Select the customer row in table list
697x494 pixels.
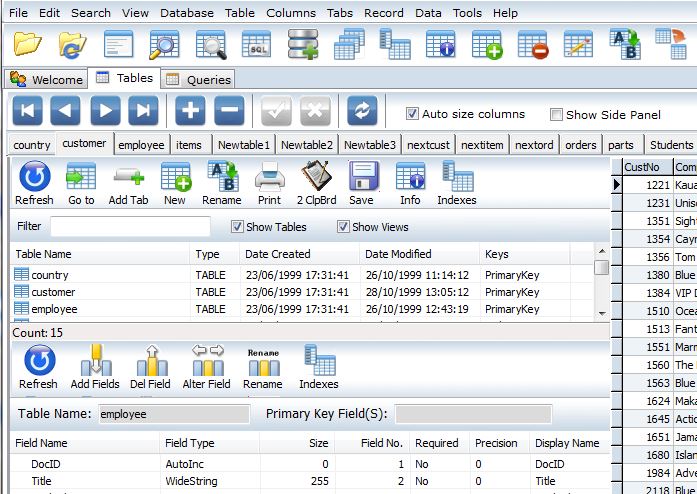(302, 292)
